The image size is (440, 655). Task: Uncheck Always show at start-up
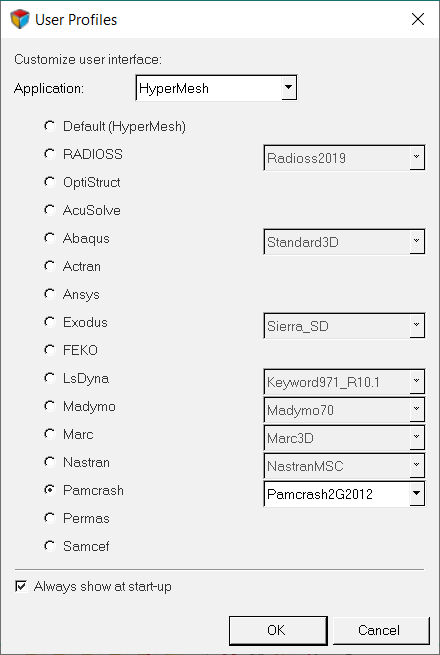point(21,586)
